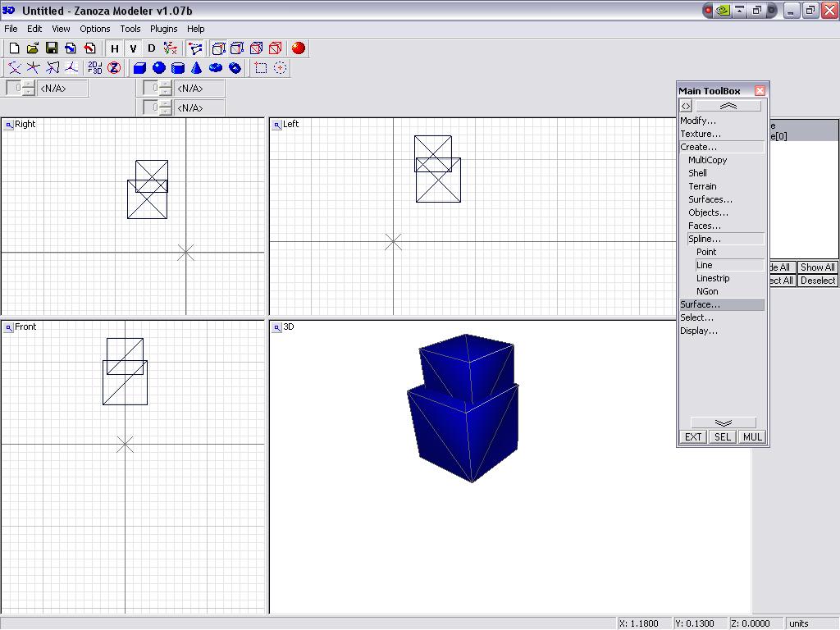Choose the rectangular selection mode icon
Viewport: 840px width, 630px height.
(x=261, y=68)
